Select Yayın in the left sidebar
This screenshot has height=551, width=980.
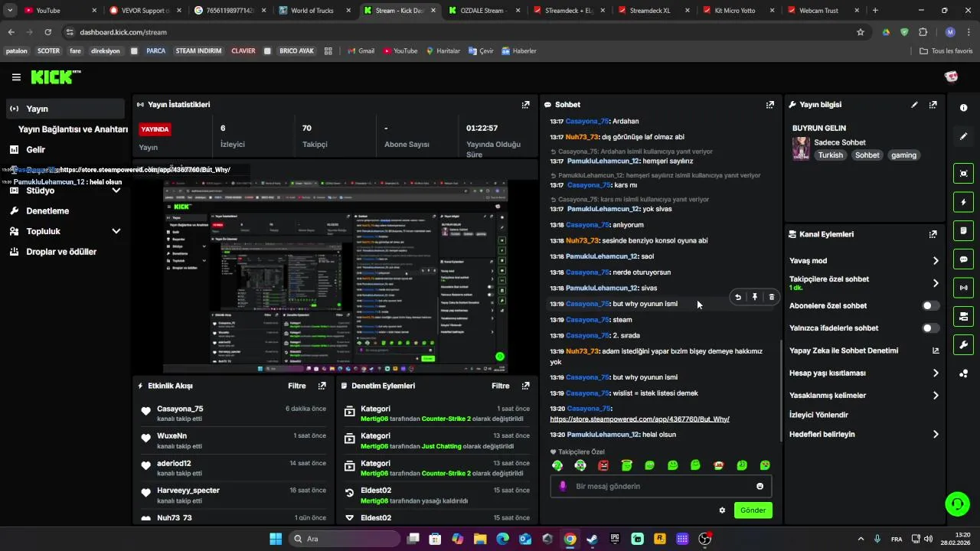65,109
